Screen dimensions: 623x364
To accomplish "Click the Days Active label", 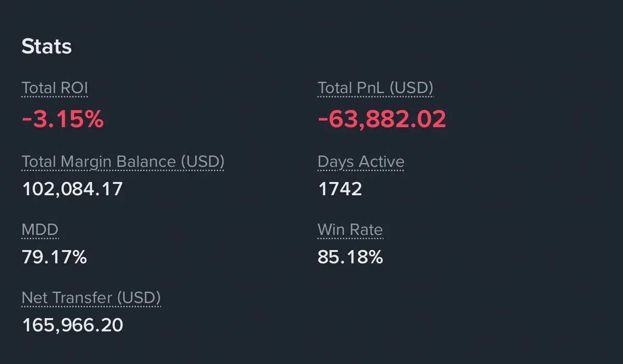I will tap(361, 162).
